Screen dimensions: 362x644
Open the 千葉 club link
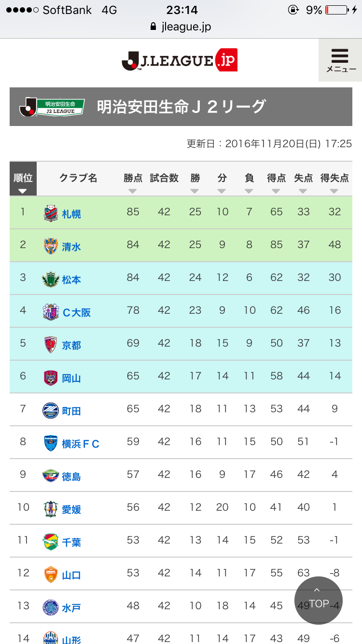point(71,542)
